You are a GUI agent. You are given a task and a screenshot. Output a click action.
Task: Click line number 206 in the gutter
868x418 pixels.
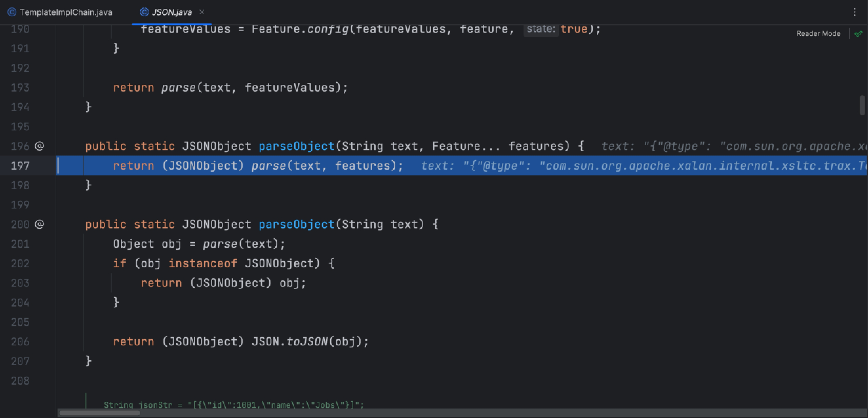(20, 342)
